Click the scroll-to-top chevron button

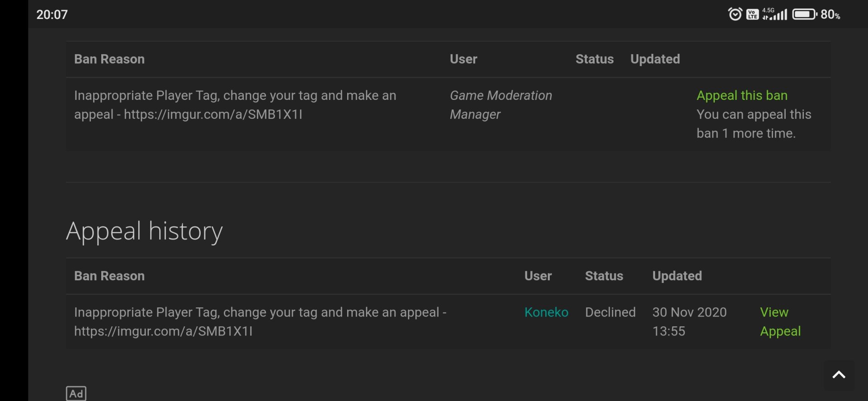coord(839,375)
